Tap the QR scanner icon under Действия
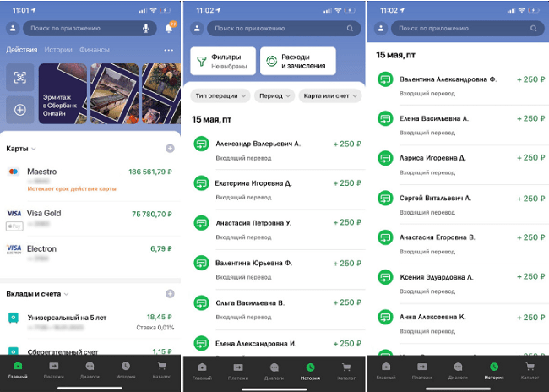The height and width of the screenshot is (392, 549). pyautogui.click(x=19, y=78)
